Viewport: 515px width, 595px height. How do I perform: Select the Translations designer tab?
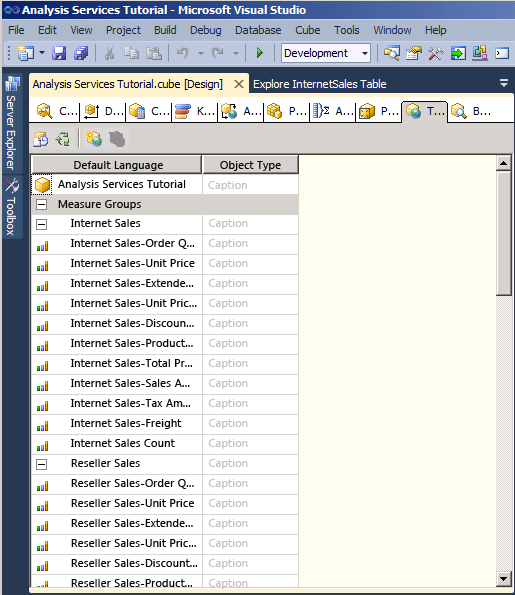425,111
